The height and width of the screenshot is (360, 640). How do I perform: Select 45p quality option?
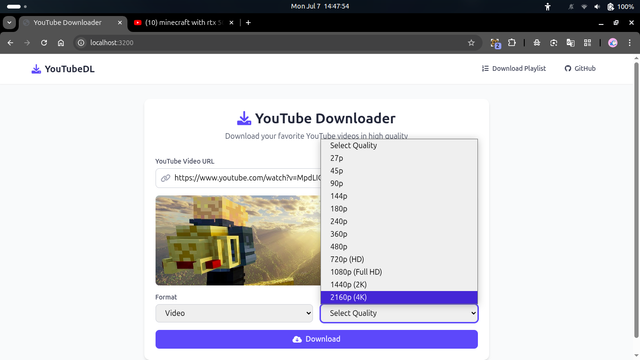399,171
